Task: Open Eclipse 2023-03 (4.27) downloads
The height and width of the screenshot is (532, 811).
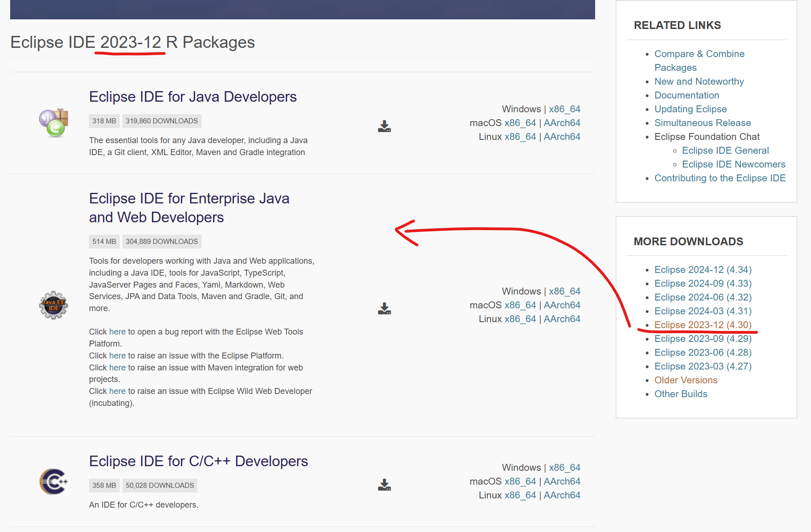Action: (x=703, y=366)
